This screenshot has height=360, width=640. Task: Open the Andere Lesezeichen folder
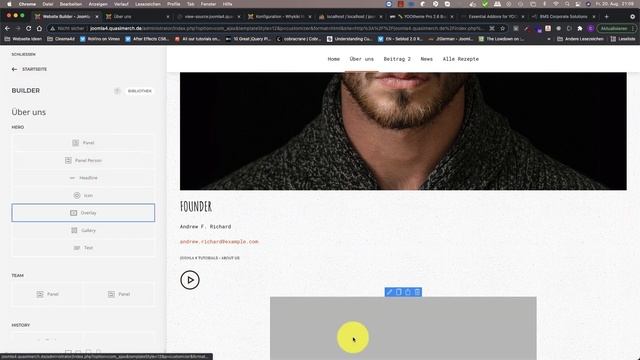580,39
